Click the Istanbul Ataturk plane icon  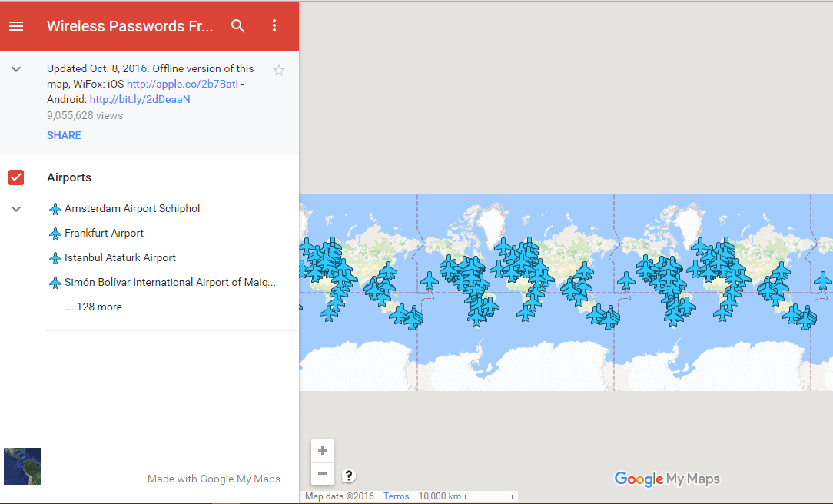[x=55, y=258]
